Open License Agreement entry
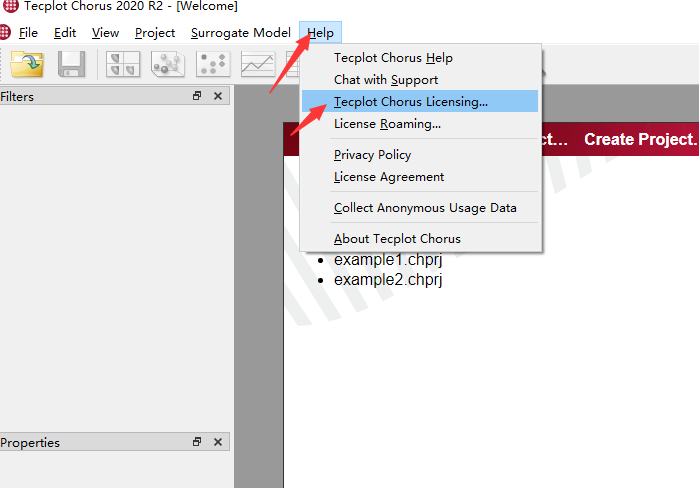Viewport: 699px width, 488px height. [x=420, y=177]
